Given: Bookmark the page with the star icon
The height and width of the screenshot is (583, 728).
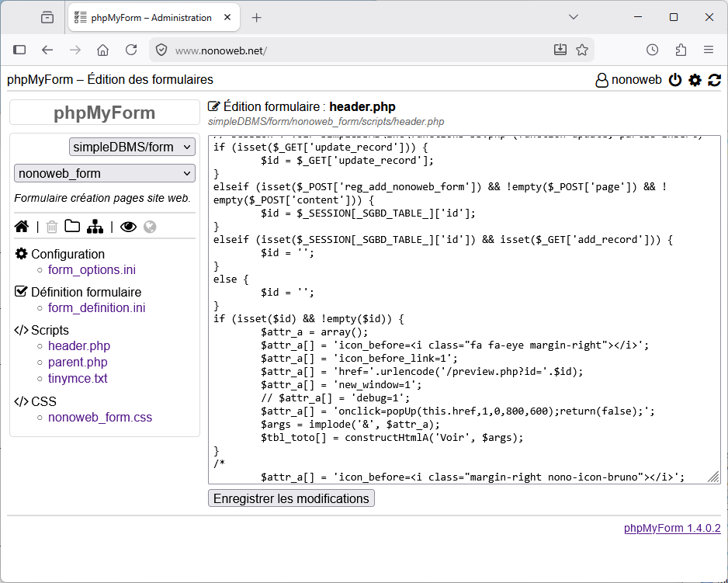Looking at the screenshot, I should click(582, 50).
